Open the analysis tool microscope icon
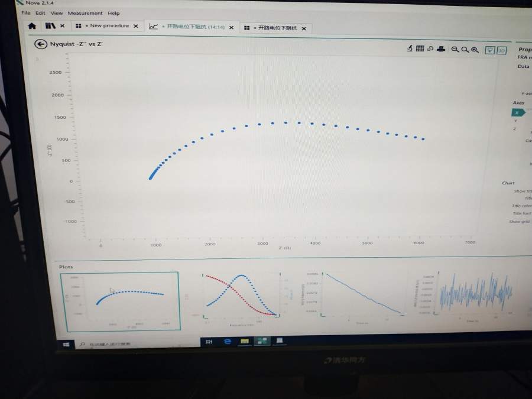The height and width of the screenshot is (399, 532). pos(410,48)
